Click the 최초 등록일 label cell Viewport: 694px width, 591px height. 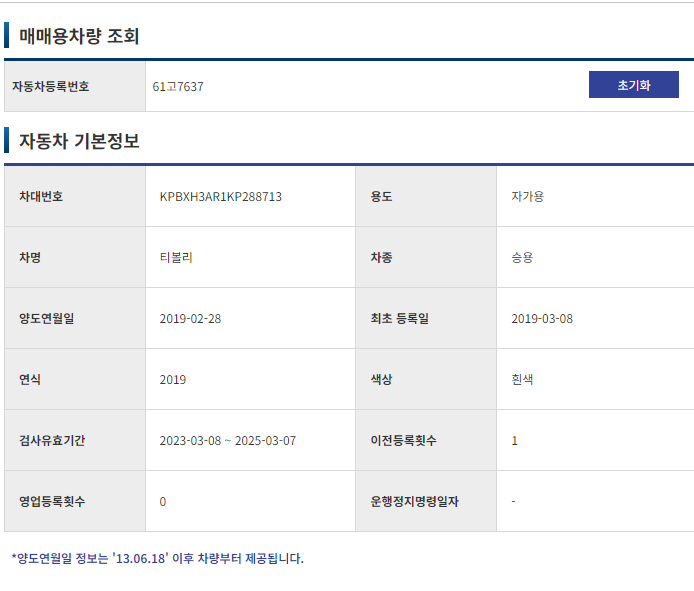426,318
